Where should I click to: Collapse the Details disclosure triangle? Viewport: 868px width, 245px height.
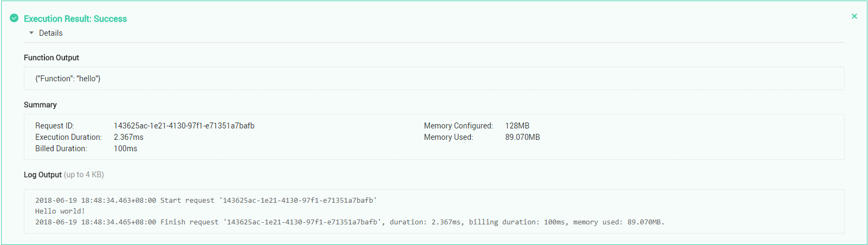31,33
